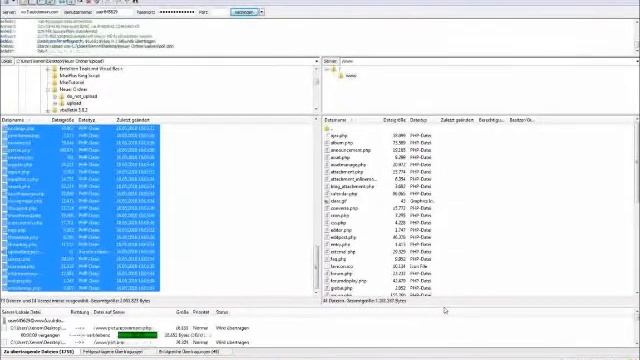
Task: Focus the Benutzername input field
Action: (x=113, y=12)
